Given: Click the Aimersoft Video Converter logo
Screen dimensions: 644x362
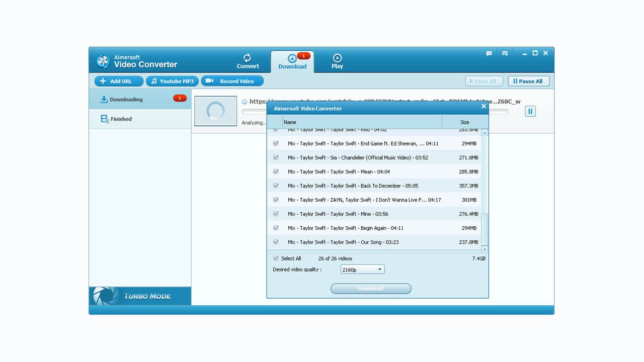Looking at the screenshot, I should coord(104,61).
